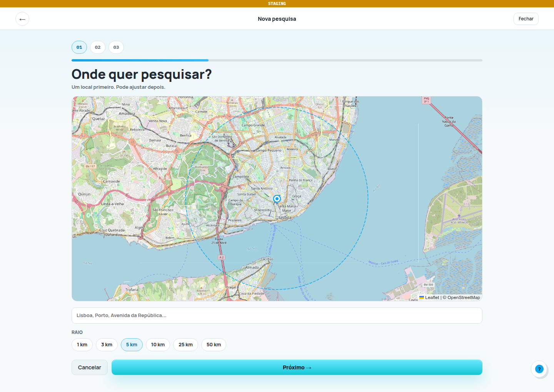Click the A 2 road shield on the map
The height and width of the screenshot is (392, 554).
(x=221, y=257)
